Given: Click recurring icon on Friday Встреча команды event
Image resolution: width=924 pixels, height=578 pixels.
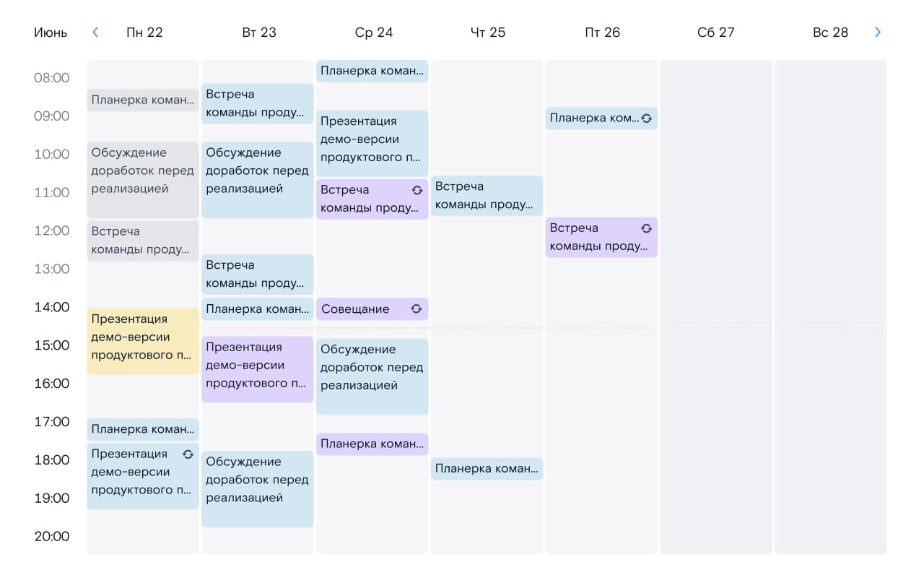Looking at the screenshot, I should pos(646,228).
